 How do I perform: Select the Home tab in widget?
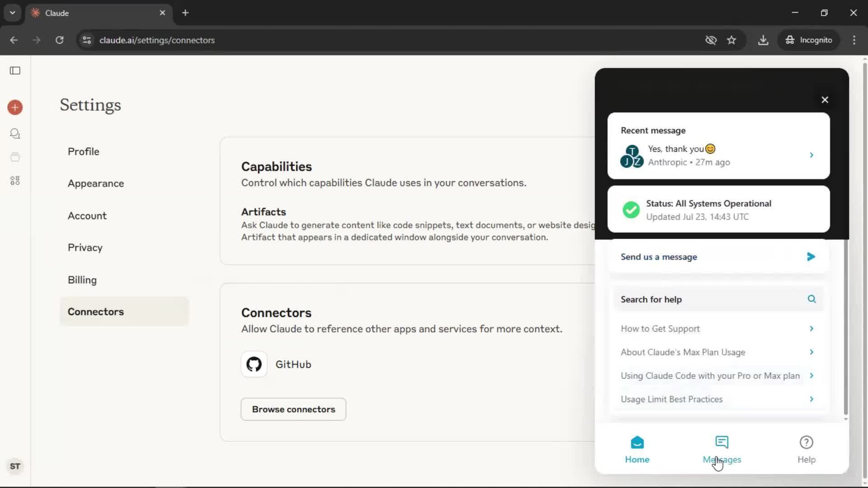tap(637, 450)
